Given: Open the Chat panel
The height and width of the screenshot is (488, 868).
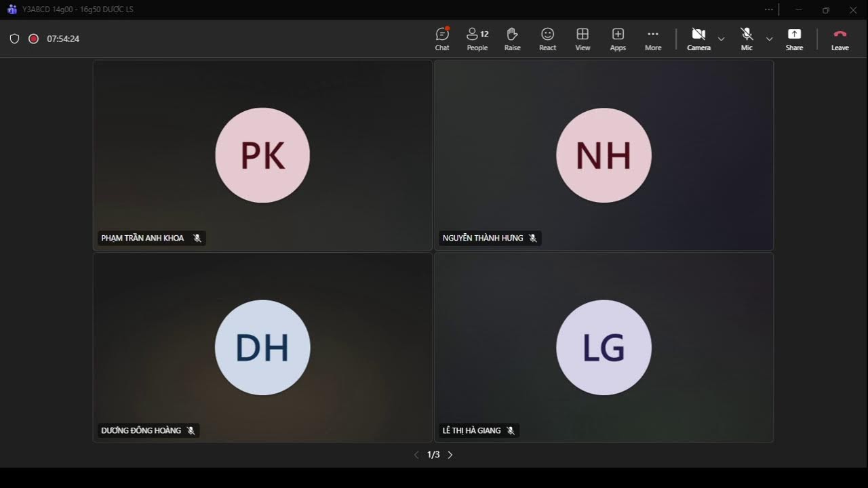Looking at the screenshot, I should [442, 39].
